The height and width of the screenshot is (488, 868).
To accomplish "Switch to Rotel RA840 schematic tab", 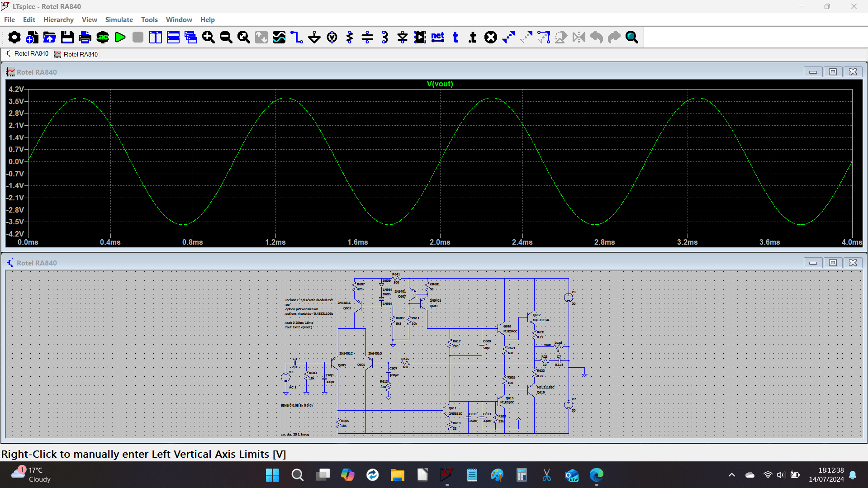I will [x=27, y=54].
